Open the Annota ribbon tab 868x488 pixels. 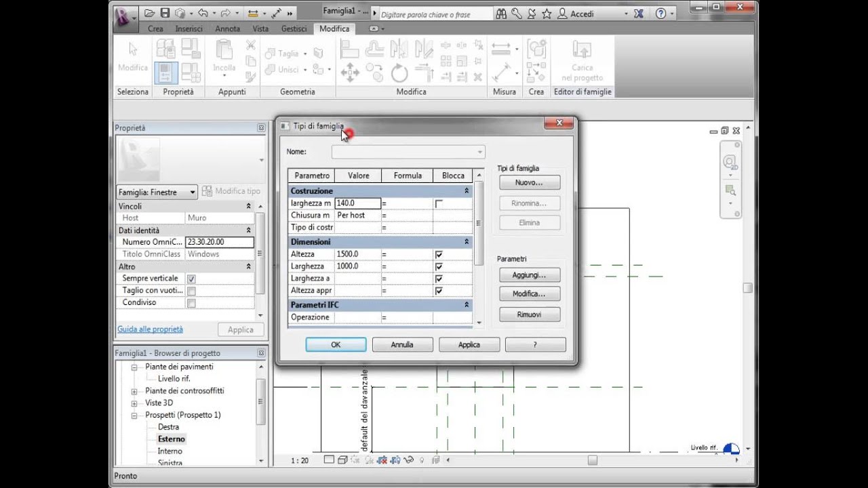click(228, 29)
